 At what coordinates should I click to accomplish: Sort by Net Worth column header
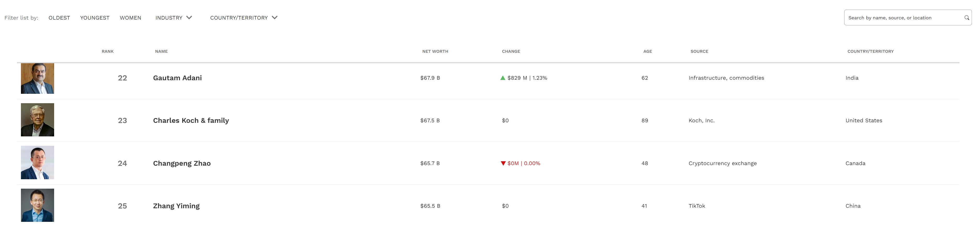coord(435,51)
